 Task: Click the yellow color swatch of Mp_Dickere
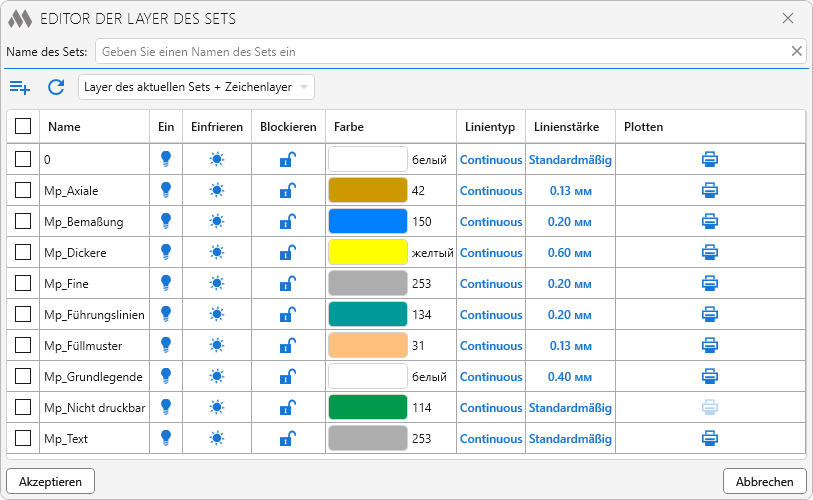tap(367, 253)
